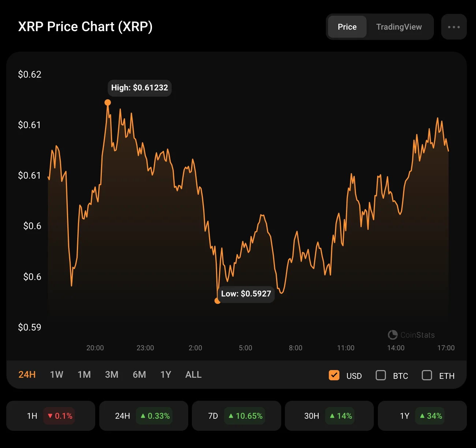Show ALL time price history
The image size is (476, 448).
[x=193, y=374]
